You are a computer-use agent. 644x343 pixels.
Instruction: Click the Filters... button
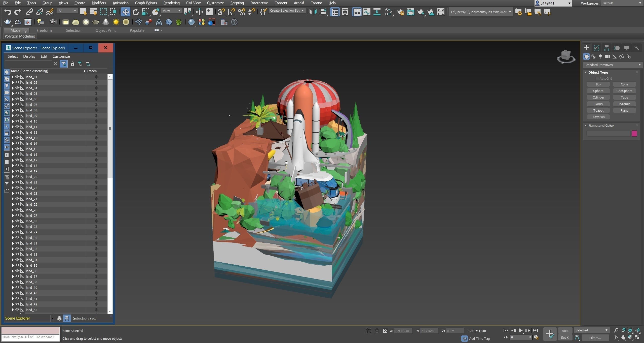pos(595,338)
